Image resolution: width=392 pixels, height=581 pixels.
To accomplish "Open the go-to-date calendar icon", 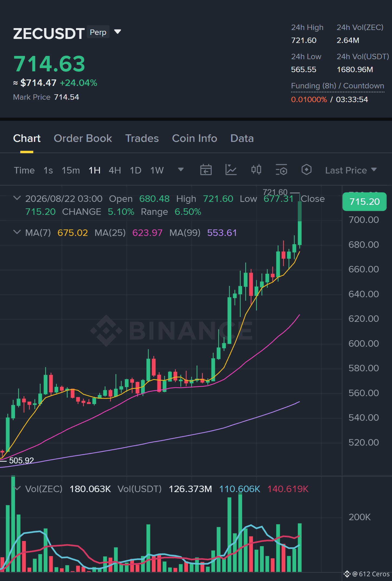I will pos(206,170).
